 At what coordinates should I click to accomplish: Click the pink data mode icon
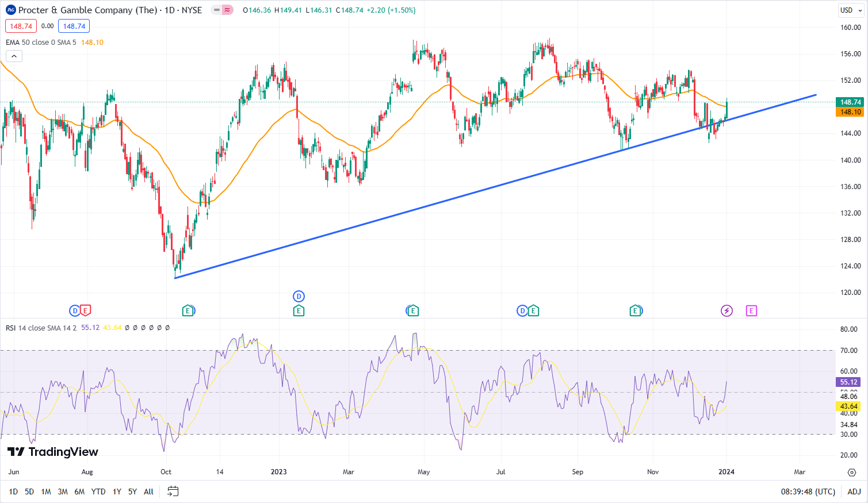(227, 10)
